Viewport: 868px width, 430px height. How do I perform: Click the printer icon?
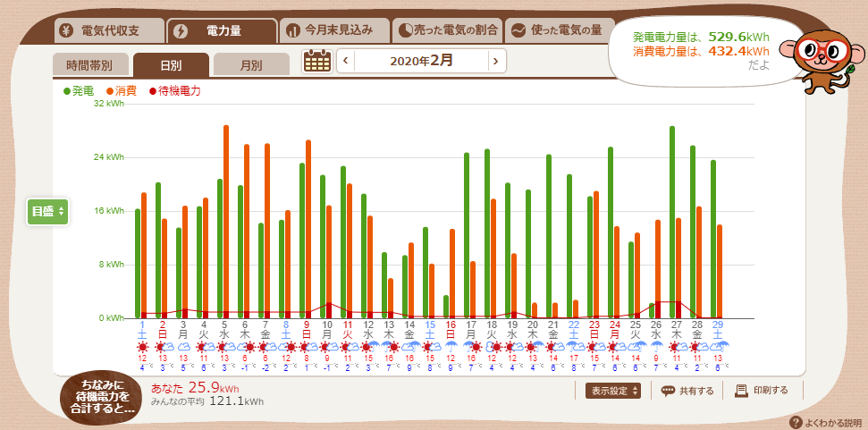[x=741, y=391]
